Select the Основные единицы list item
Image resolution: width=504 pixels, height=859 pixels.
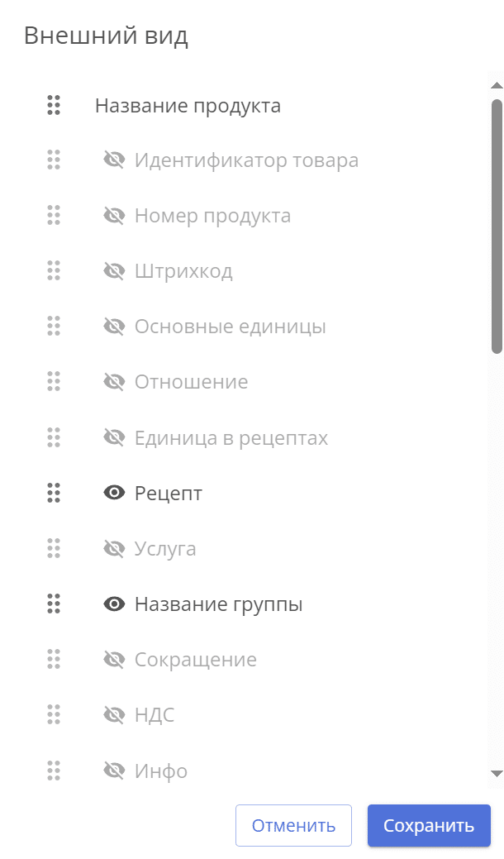230,327
